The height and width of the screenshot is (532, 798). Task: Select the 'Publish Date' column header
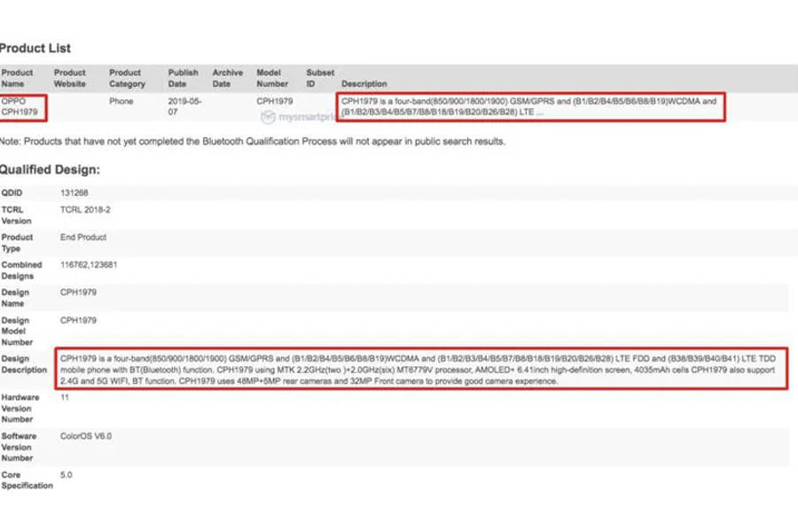point(183,78)
